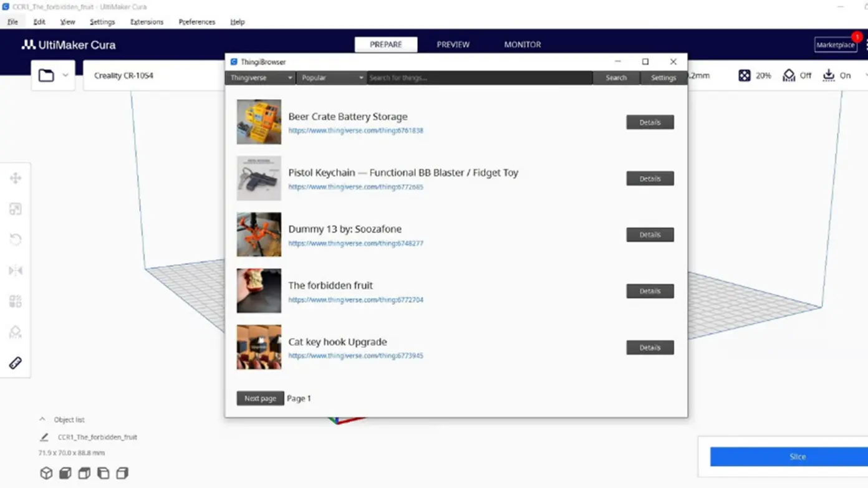Select the Mirror tool in left toolbar
This screenshot has width=868, height=488.
click(x=16, y=270)
